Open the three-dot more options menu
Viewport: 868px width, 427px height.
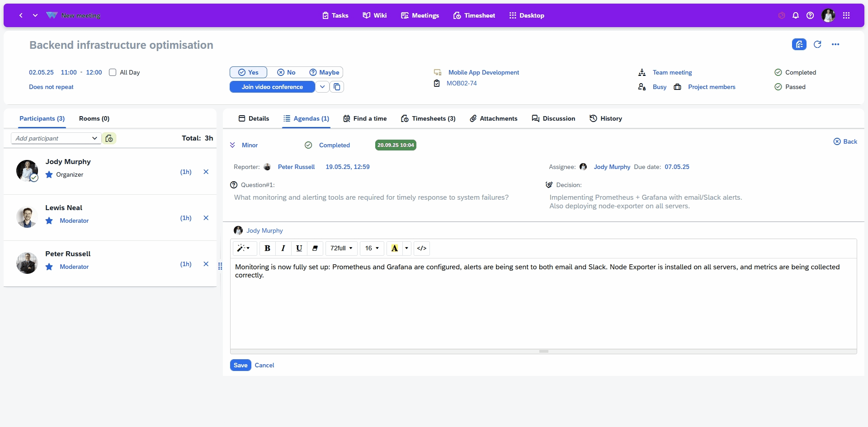pos(835,44)
